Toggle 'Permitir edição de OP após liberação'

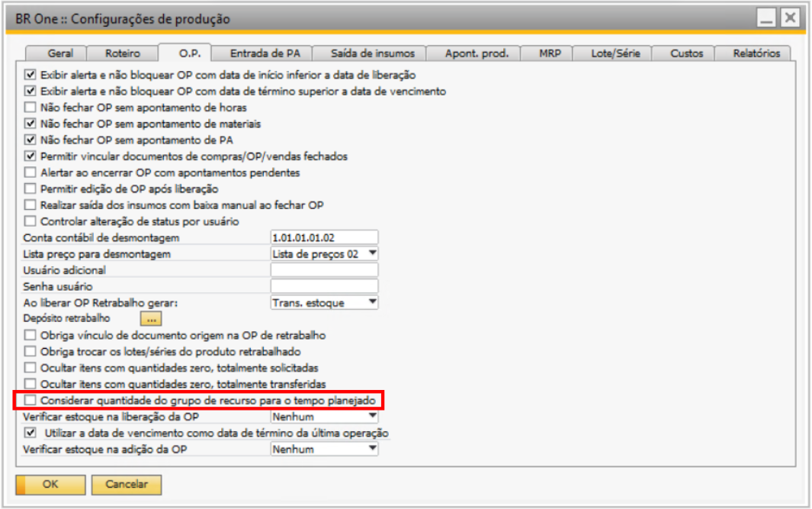coord(30,188)
